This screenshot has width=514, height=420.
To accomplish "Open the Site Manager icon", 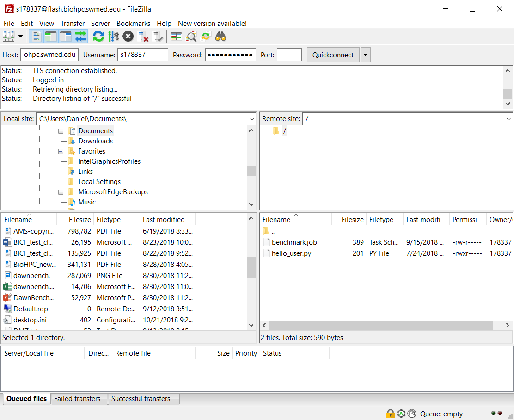I will tap(9, 37).
